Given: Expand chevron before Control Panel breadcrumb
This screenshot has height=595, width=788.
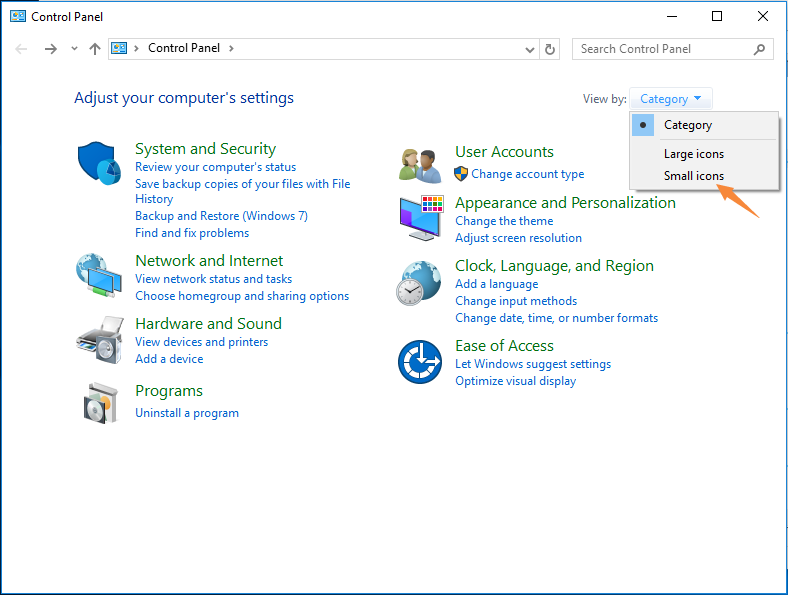Looking at the screenshot, I should coord(136,48).
